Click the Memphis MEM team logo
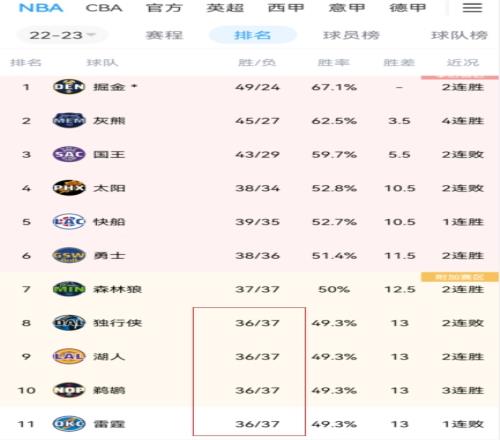This screenshot has width=500, height=440. point(69,121)
